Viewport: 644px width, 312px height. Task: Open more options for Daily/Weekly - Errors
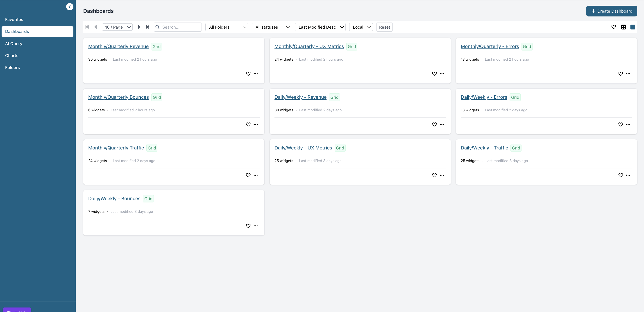[628, 124]
